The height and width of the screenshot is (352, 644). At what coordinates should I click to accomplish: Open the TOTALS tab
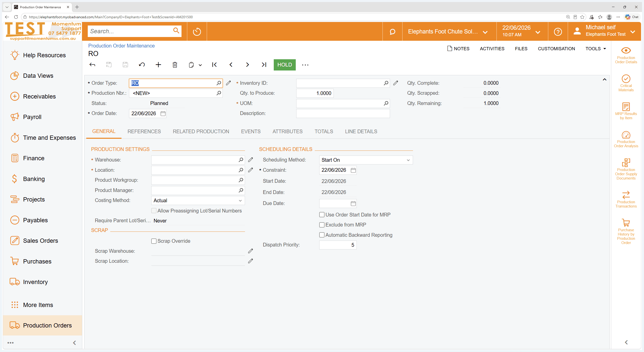324,131
